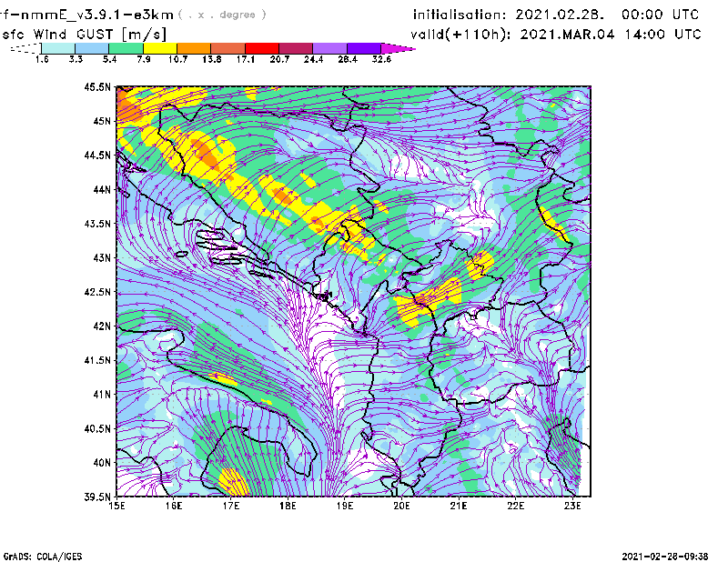The image size is (728, 562).
Task: Click the 45N latitude label
Action: click(x=102, y=121)
